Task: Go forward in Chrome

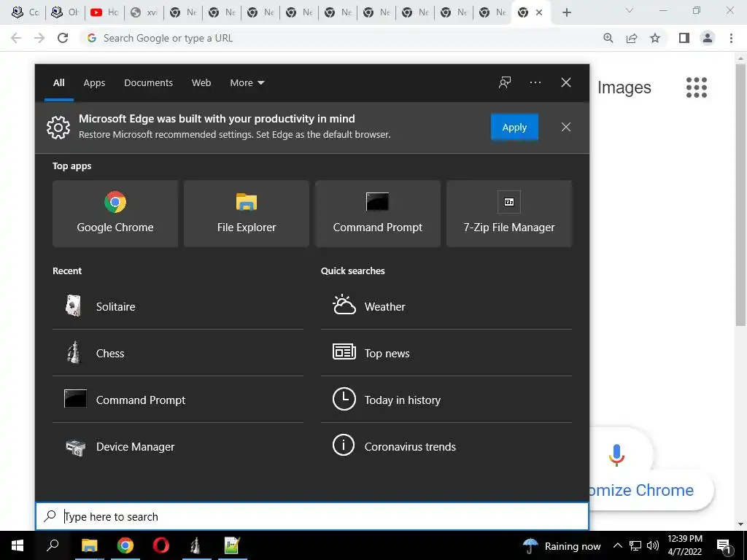Action: tap(39, 38)
